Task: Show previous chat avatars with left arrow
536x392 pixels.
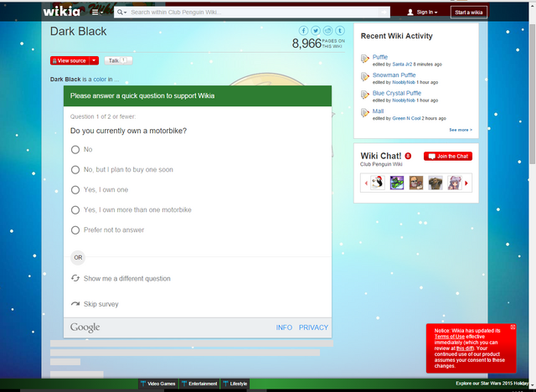Action: [x=366, y=183]
